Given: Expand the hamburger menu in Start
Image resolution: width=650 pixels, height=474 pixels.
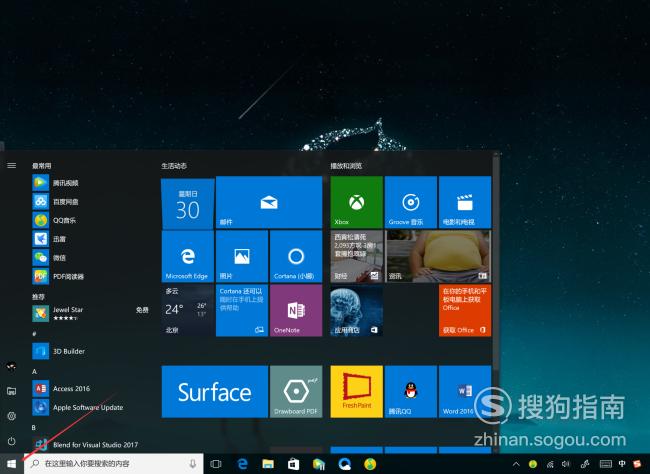Looking at the screenshot, I should click(x=12, y=165).
